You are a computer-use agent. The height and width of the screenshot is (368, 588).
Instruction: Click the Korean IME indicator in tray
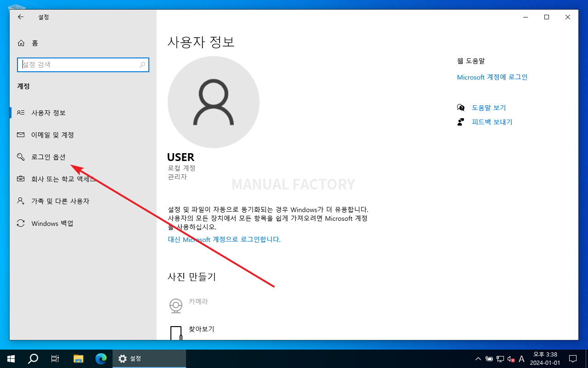coord(521,358)
